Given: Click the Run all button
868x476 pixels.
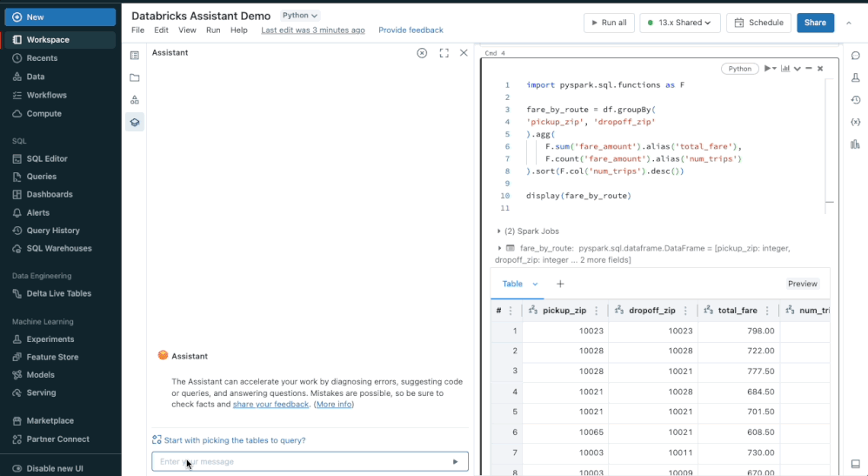Looking at the screenshot, I should (609, 23).
